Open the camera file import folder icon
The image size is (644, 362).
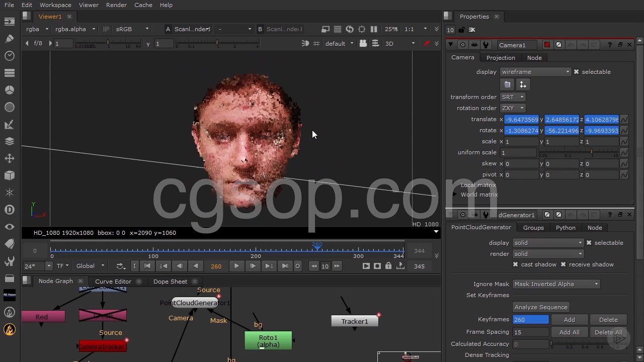(x=507, y=84)
